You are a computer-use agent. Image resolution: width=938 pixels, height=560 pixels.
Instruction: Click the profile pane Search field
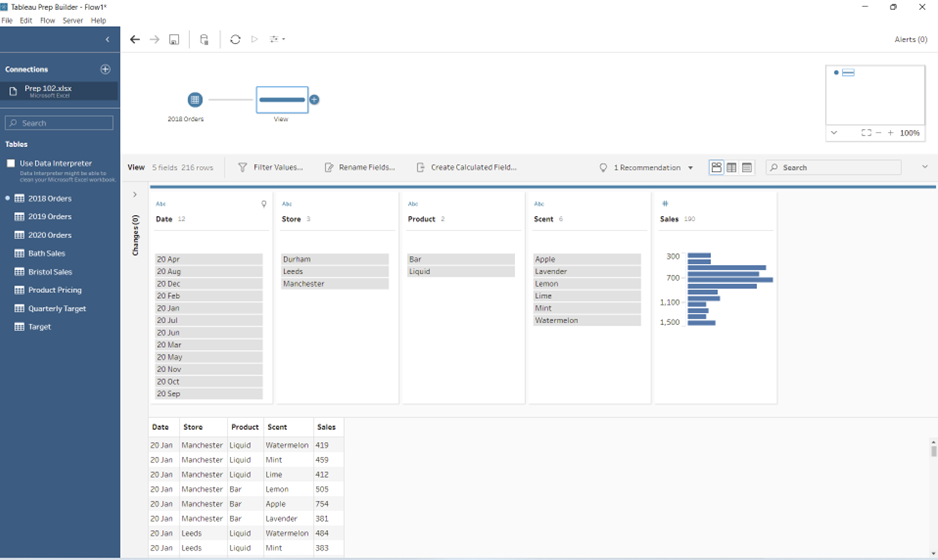[833, 168]
